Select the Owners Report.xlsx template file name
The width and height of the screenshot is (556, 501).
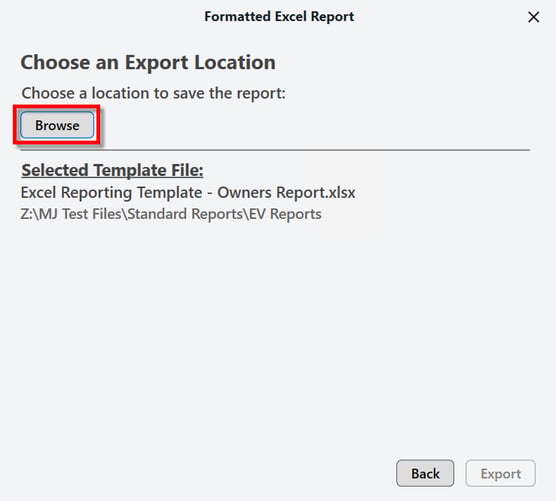coord(188,193)
